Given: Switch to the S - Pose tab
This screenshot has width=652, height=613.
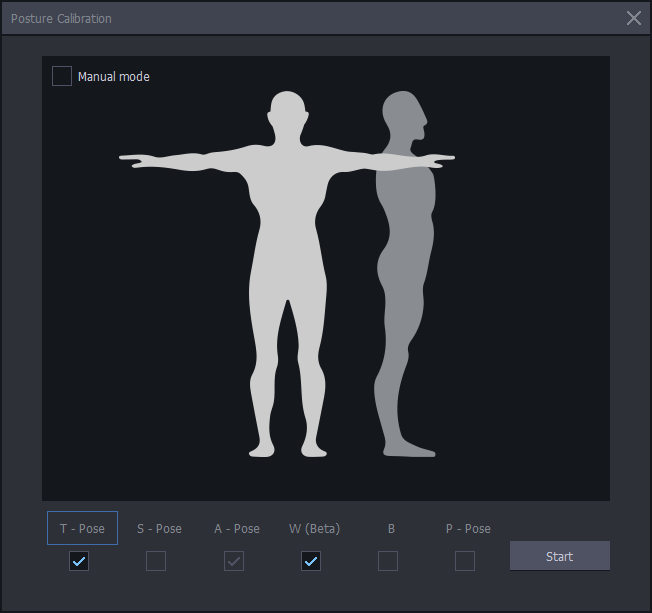Looking at the screenshot, I should pyautogui.click(x=159, y=529).
